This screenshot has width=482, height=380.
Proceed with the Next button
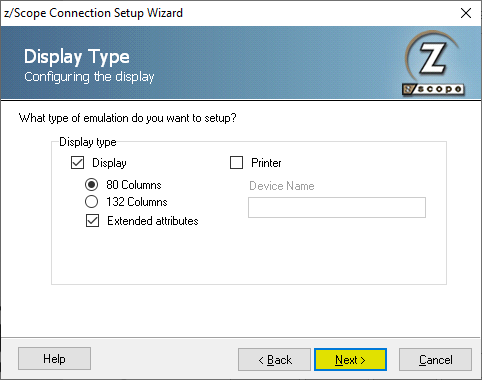(350, 359)
